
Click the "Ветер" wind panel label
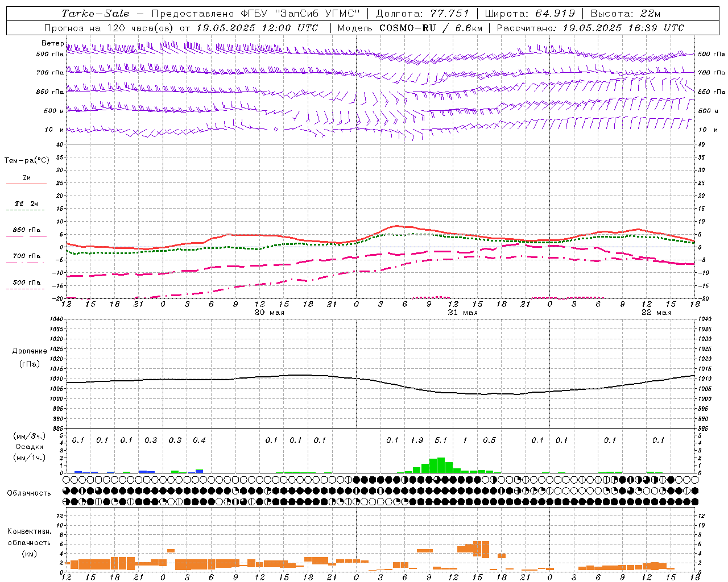52,43
